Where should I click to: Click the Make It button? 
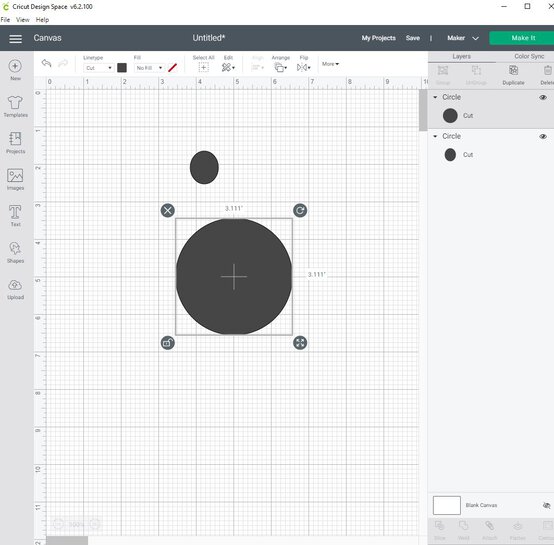[x=523, y=38]
